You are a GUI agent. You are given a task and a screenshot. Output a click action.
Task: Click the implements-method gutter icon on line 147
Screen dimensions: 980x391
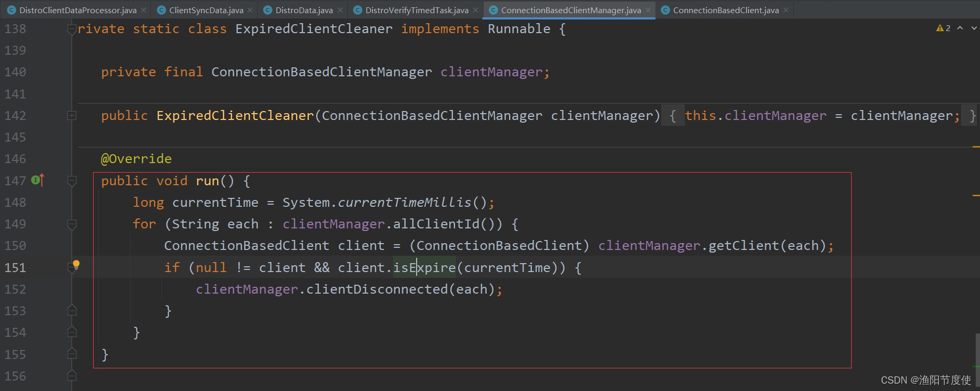click(37, 180)
